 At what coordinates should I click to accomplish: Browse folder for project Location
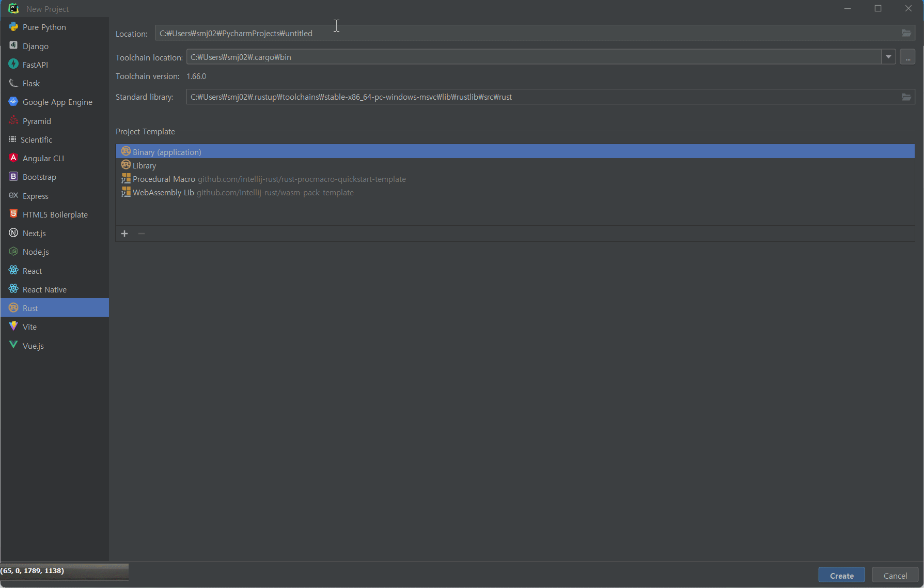click(x=906, y=33)
